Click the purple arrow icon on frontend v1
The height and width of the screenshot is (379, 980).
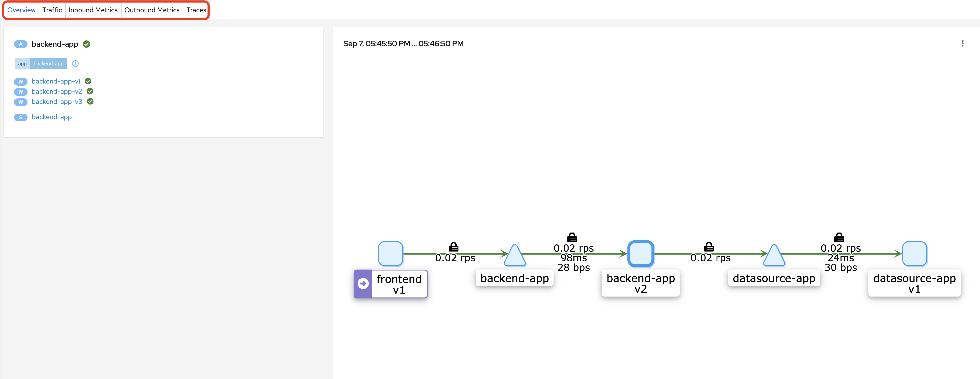[363, 284]
